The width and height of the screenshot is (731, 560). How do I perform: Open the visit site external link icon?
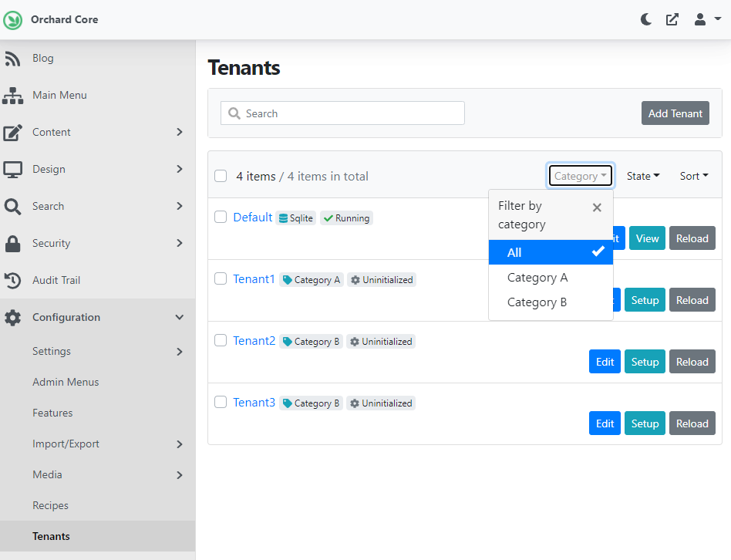pyautogui.click(x=672, y=19)
